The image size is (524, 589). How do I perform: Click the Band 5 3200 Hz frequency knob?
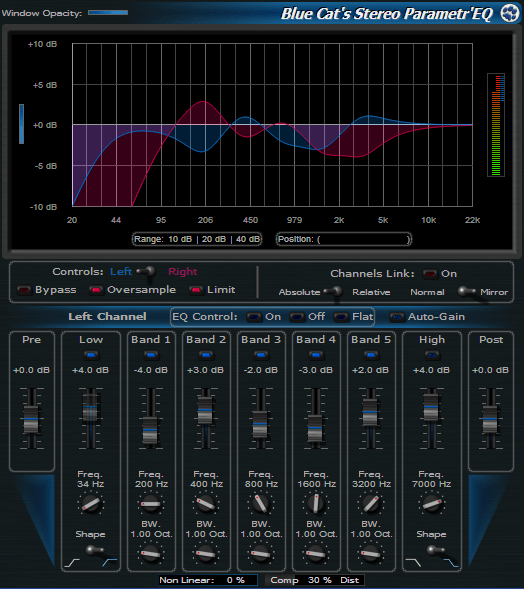coord(371,504)
